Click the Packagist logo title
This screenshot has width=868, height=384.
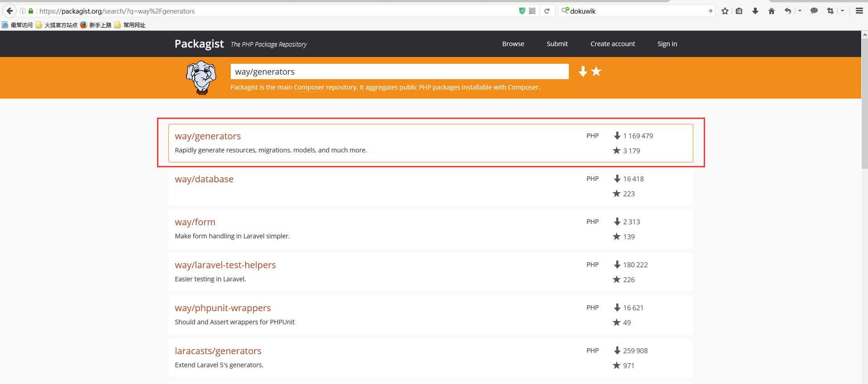199,44
